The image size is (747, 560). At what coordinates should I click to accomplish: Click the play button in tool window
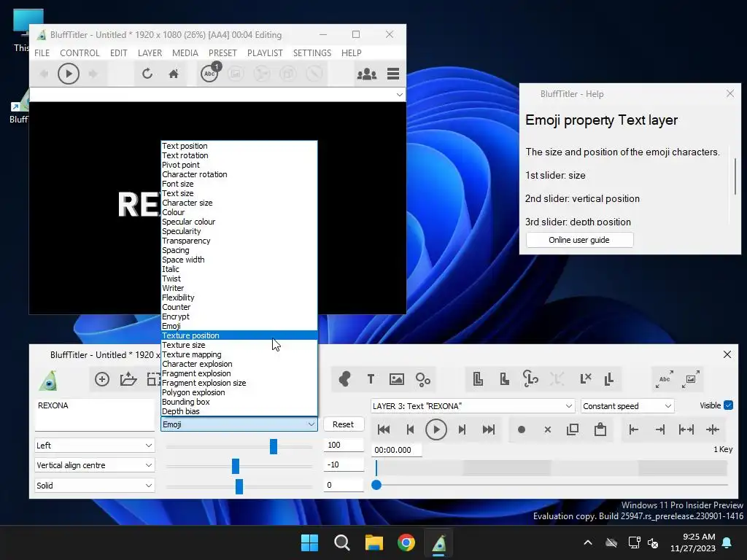[x=436, y=429]
